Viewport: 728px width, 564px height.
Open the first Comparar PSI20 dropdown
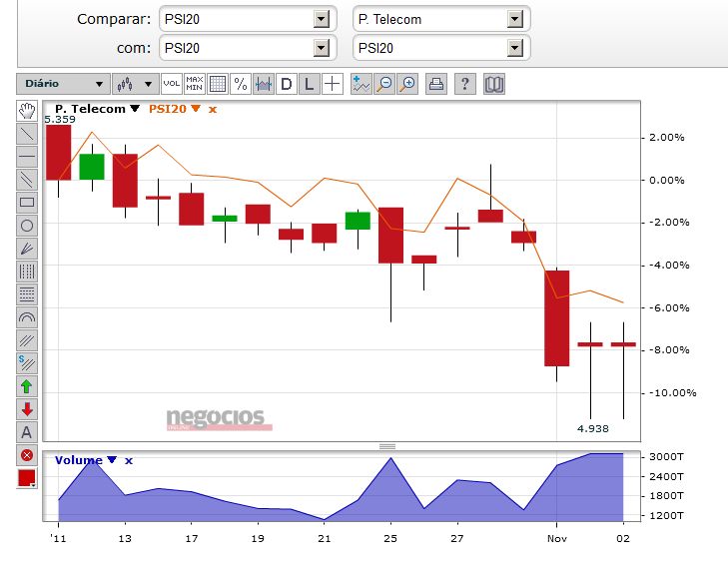coord(248,19)
